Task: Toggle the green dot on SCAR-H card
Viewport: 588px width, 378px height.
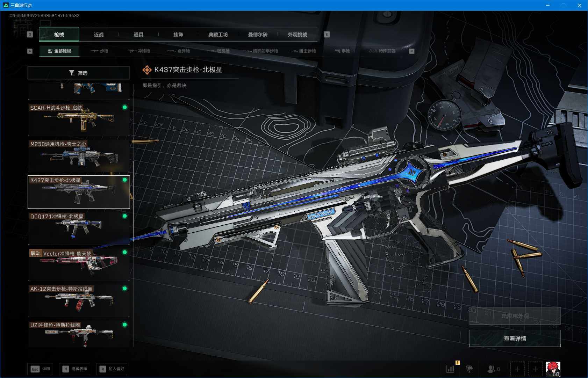Action: click(x=124, y=108)
